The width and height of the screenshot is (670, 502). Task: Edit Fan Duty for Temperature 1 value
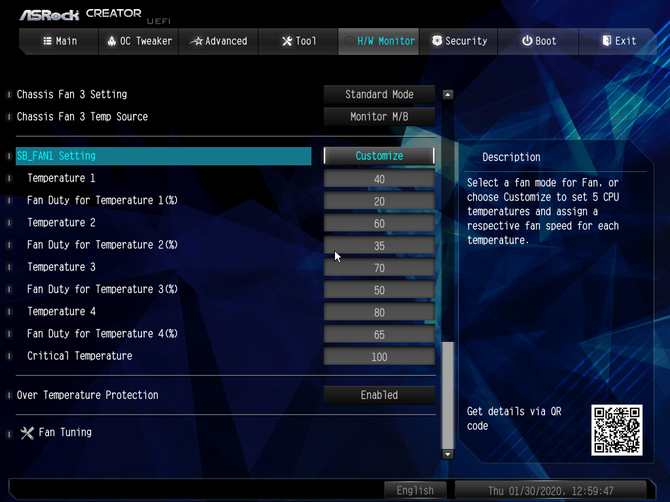point(379,201)
